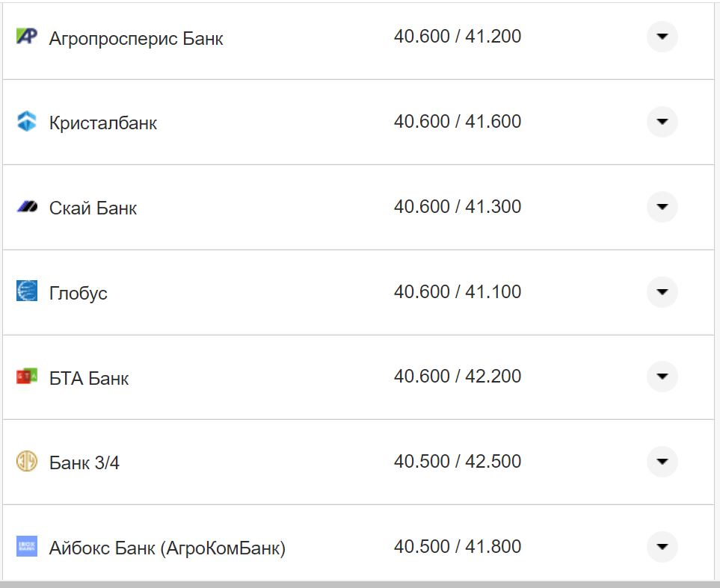Open the Глобус dropdown arrow
720x588 pixels.
[662, 291]
